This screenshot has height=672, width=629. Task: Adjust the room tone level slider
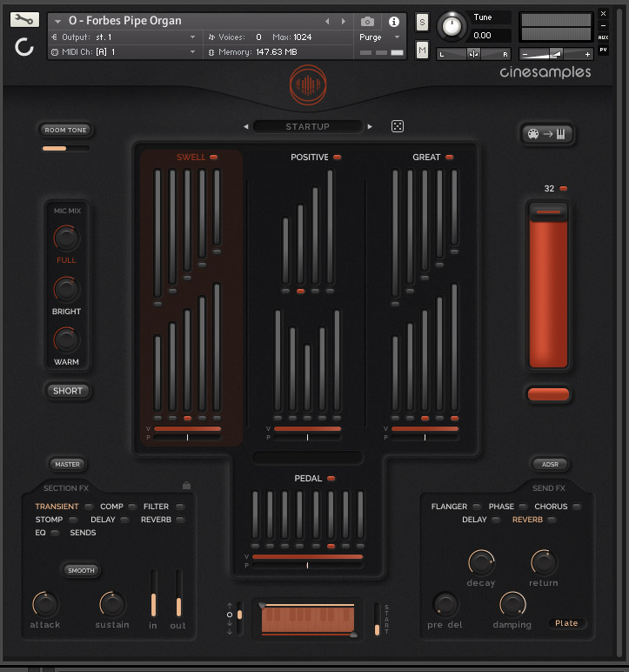65,148
